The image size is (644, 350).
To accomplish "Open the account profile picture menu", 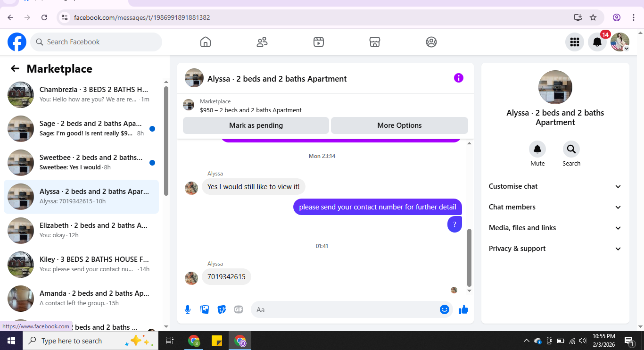I will point(620,42).
